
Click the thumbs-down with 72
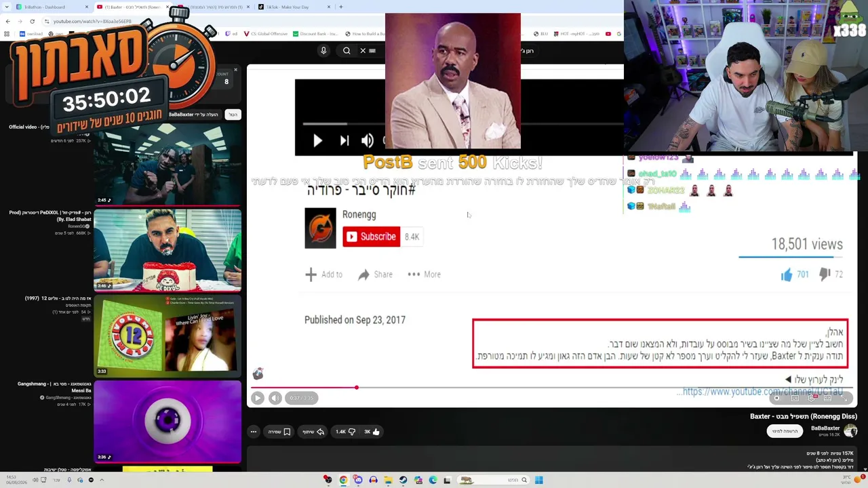[825, 274]
